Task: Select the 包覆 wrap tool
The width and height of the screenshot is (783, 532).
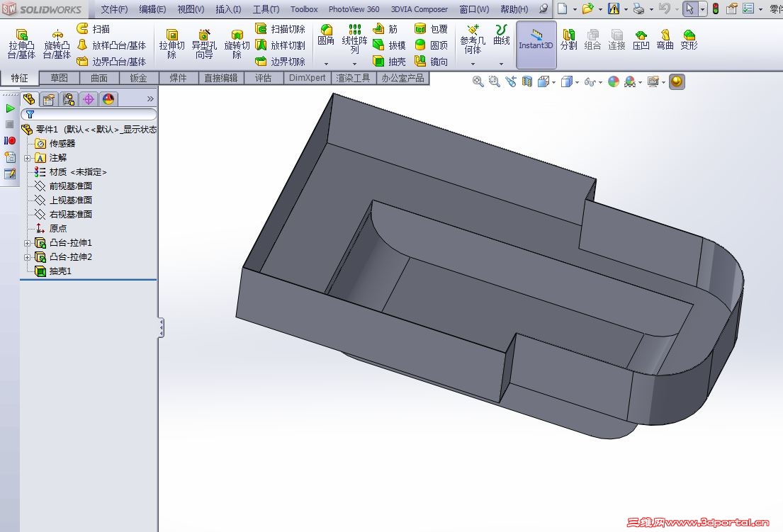Action: 432,29
